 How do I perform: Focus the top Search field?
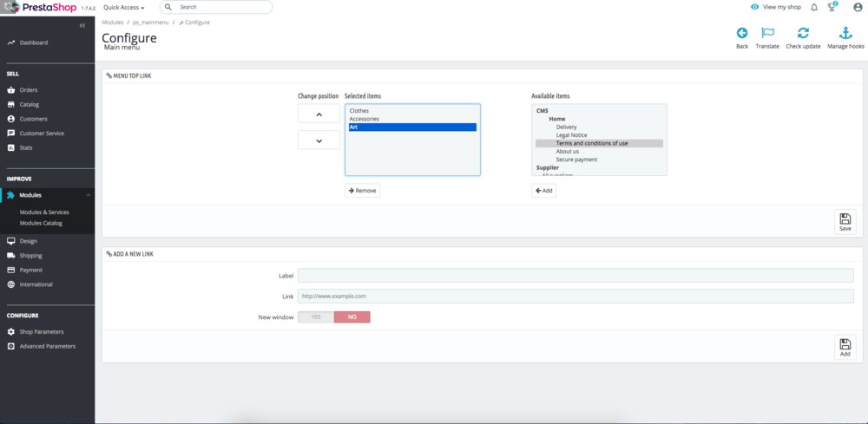tap(216, 7)
